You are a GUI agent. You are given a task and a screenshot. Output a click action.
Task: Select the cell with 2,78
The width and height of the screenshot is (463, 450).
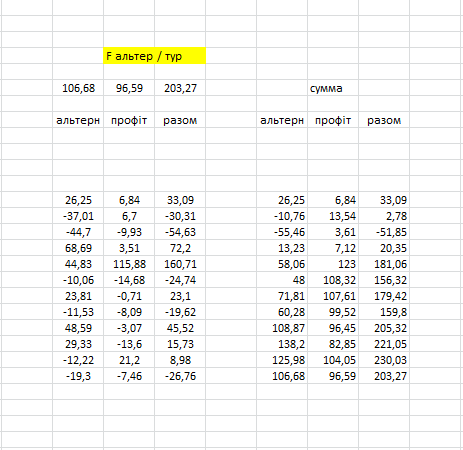tap(384, 216)
